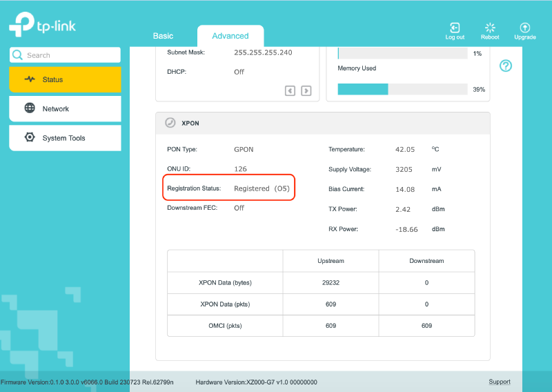Viewport: 552px width, 392px height.
Task: Open the help question mark icon
Action: pyautogui.click(x=506, y=66)
